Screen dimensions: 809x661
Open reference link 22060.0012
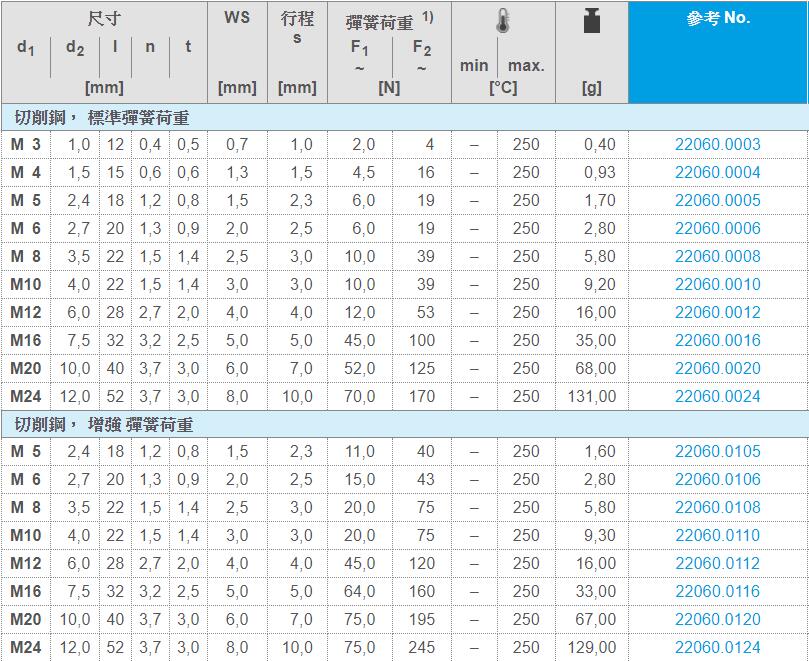pyautogui.click(x=717, y=312)
